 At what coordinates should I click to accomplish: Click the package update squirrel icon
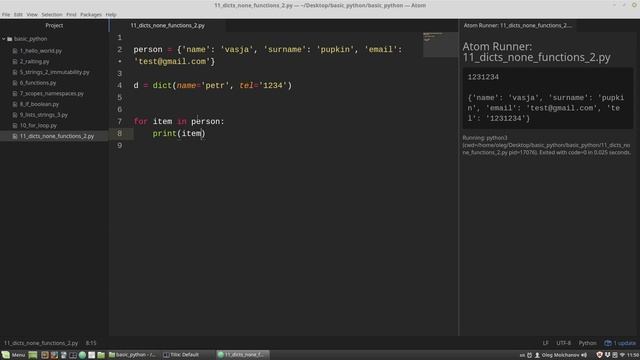coord(608,343)
